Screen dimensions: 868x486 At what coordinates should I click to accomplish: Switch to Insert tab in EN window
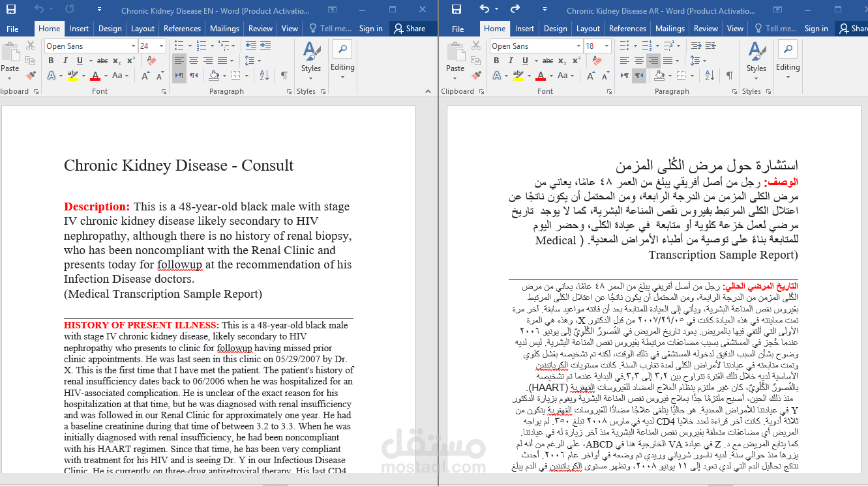coord(80,29)
